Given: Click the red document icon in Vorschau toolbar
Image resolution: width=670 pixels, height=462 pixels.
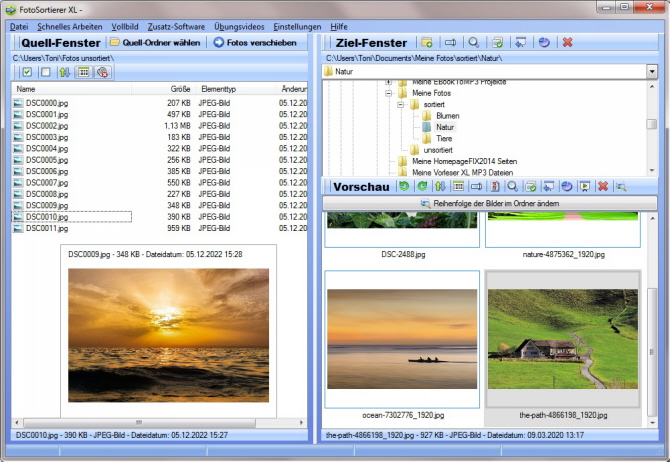Looking at the screenshot, I should click(x=495, y=186).
